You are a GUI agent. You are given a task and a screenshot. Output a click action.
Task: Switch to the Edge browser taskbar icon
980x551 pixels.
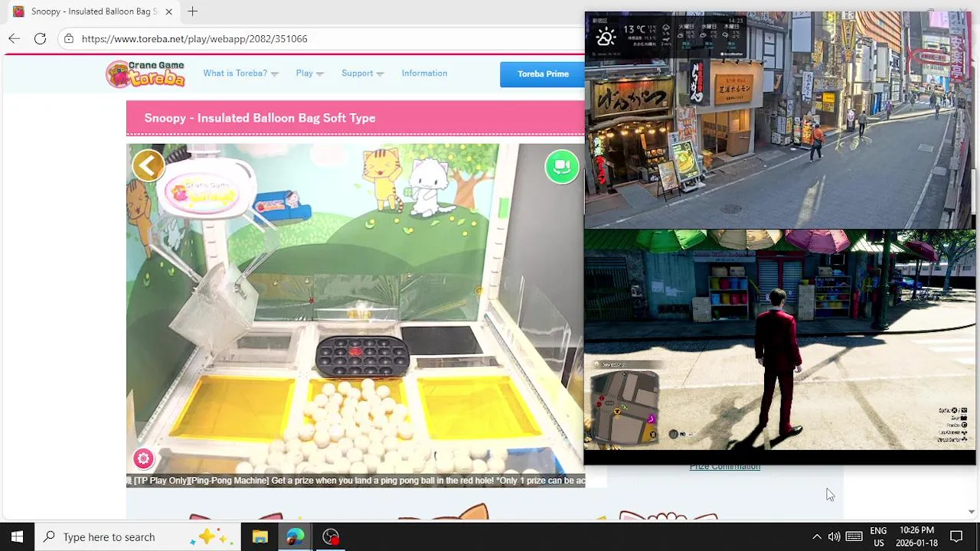coord(295,537)
